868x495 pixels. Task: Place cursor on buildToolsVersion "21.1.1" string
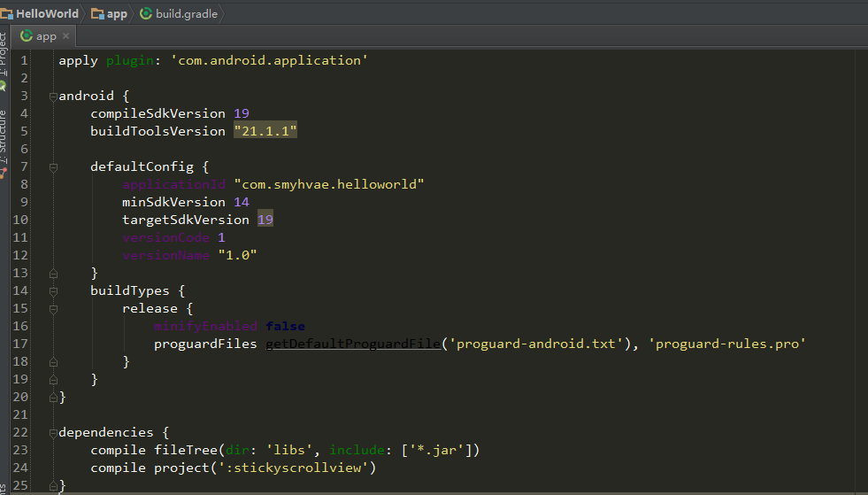click(265, 131)
